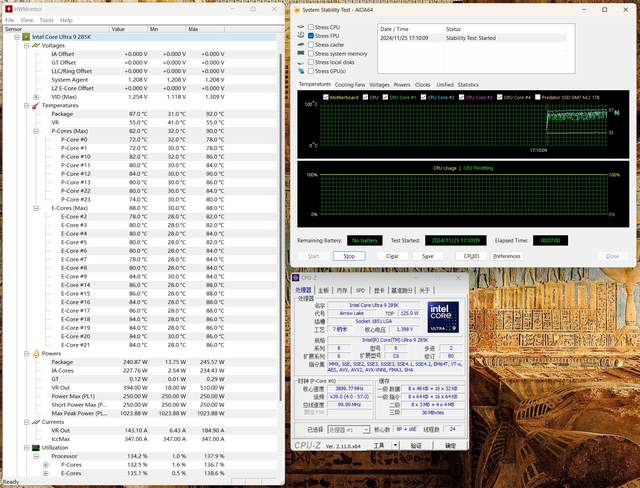This screenshot has height=488, width=640.
Task: Click the Powers flame icon
Action: [38, 353]
